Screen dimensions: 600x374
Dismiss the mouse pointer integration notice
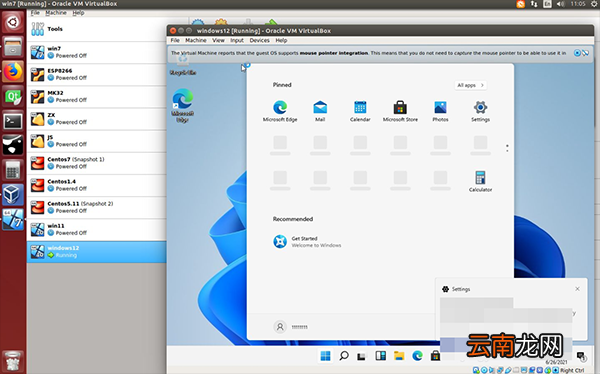577,53
